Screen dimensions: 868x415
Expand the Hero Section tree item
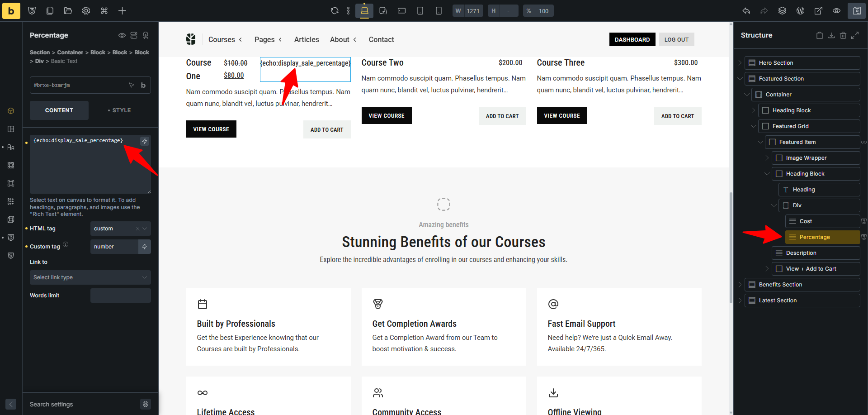pos(740,63)
